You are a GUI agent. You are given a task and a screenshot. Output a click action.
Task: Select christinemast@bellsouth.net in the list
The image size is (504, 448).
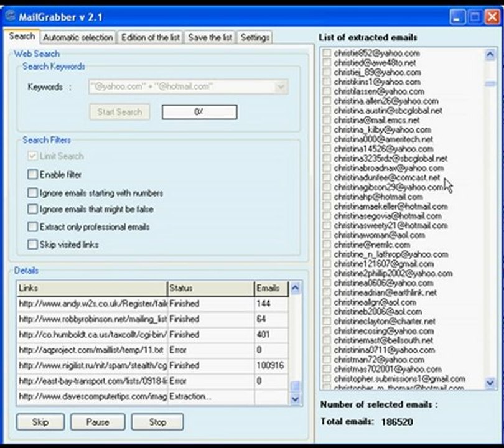click(383, 340)
